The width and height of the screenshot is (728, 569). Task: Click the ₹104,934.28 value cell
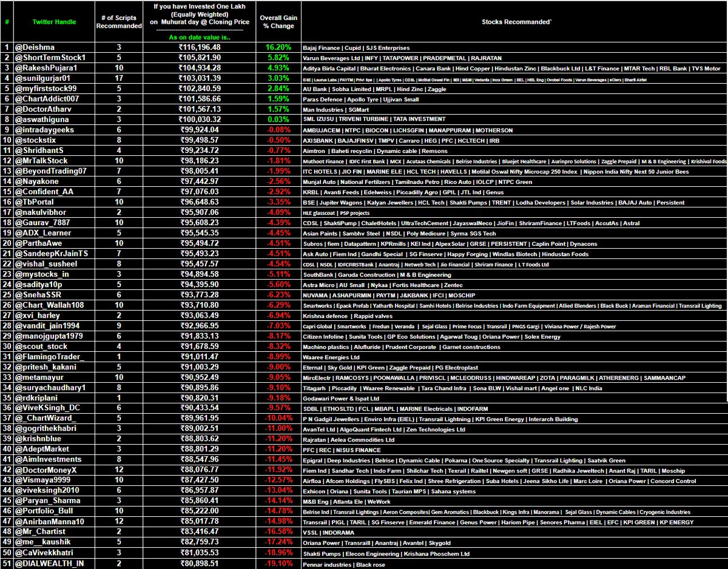[x=198, y=67]
